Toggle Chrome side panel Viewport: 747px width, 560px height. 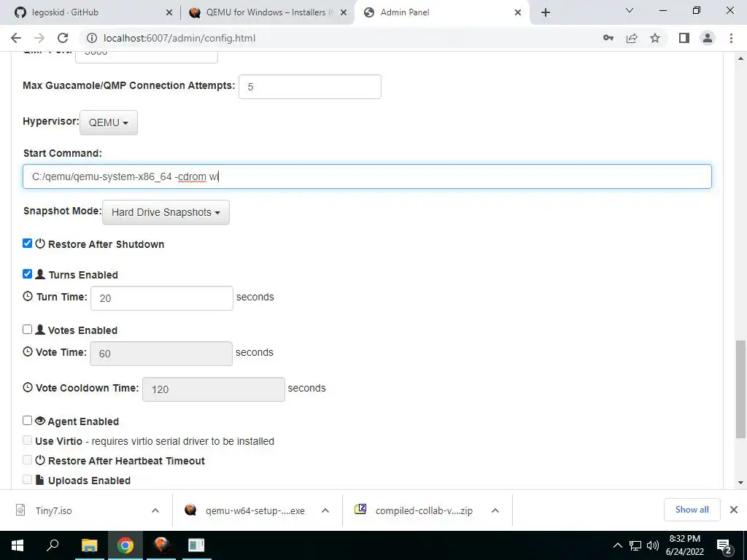(x=684, y=38)
